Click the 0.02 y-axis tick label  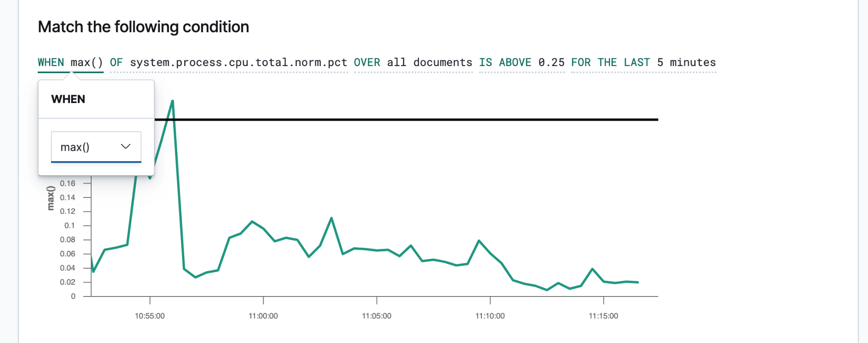click(67, 282)
